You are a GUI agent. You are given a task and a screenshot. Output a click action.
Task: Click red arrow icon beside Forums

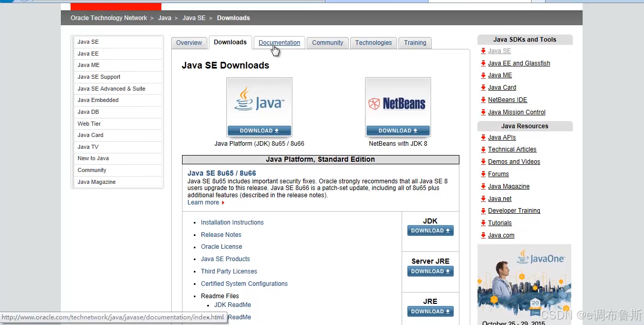click(x=483, y=174)
